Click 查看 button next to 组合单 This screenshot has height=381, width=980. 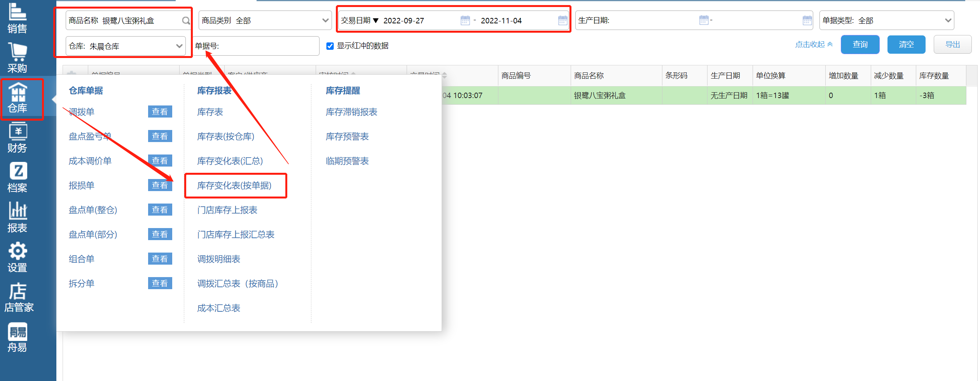(160, 259)
